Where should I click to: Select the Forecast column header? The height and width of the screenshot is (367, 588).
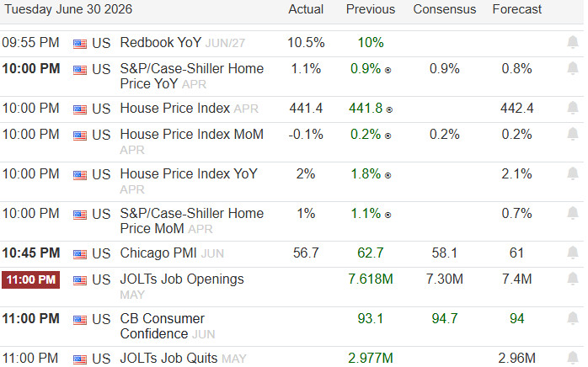516,9
